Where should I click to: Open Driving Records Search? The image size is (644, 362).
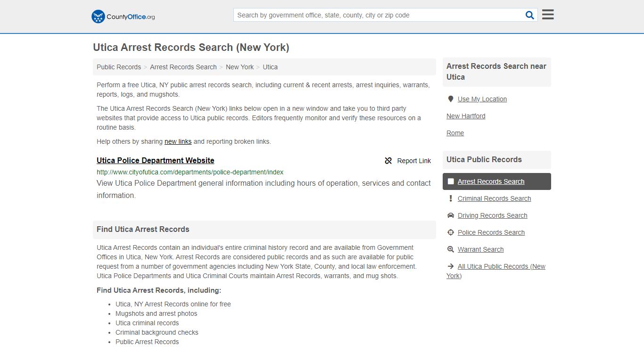tap(492, 215)
